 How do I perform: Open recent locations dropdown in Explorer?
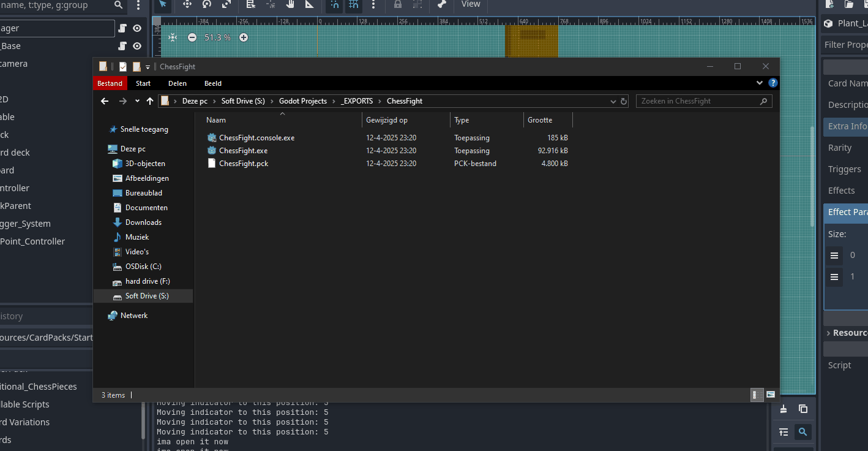(x=137, y=101)
